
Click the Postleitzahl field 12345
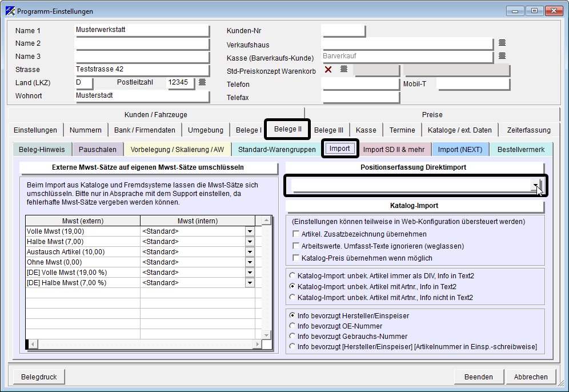[181, 83]
